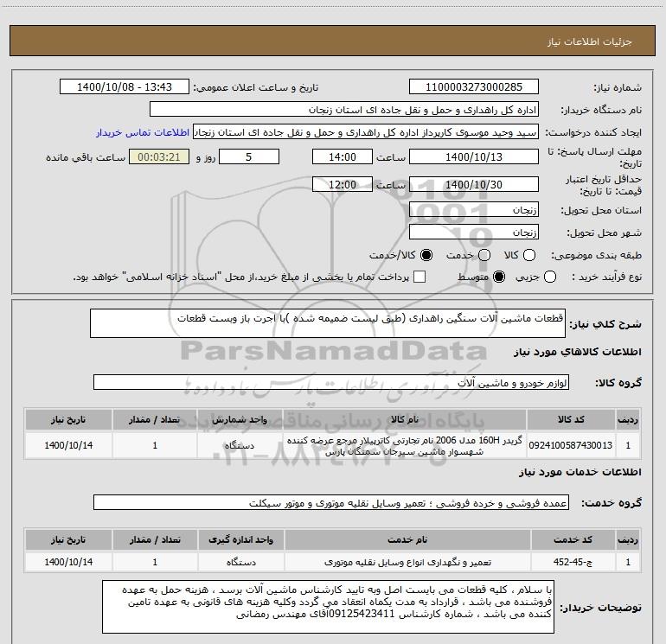Screen dimensions: 666x644
Task: Click the buyer organization name field
Action: [344, 110]
